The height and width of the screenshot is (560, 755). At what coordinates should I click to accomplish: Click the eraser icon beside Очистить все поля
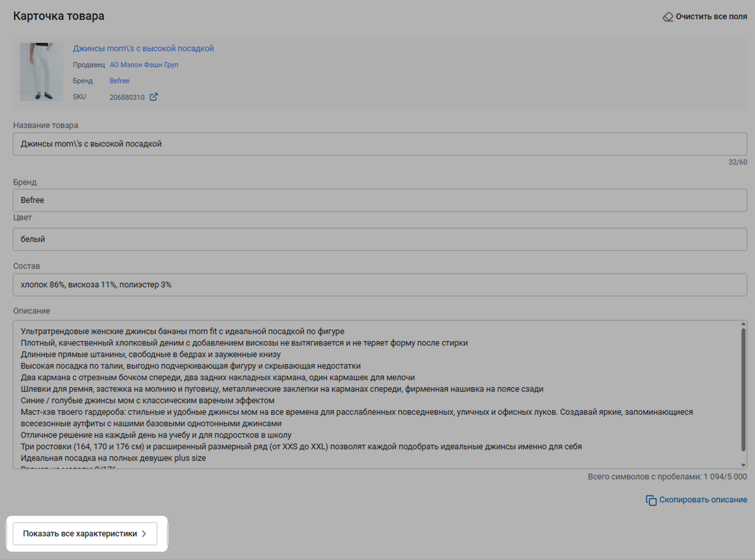(668, 17)
